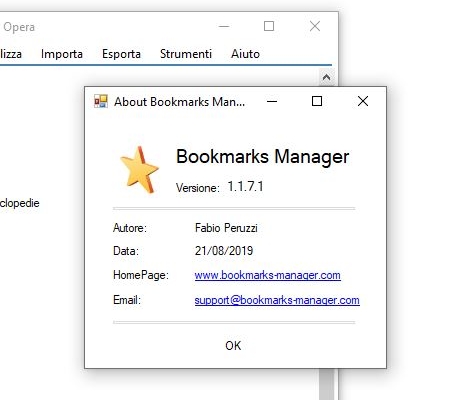Open the Esporta menu

[x=121, y=54]
